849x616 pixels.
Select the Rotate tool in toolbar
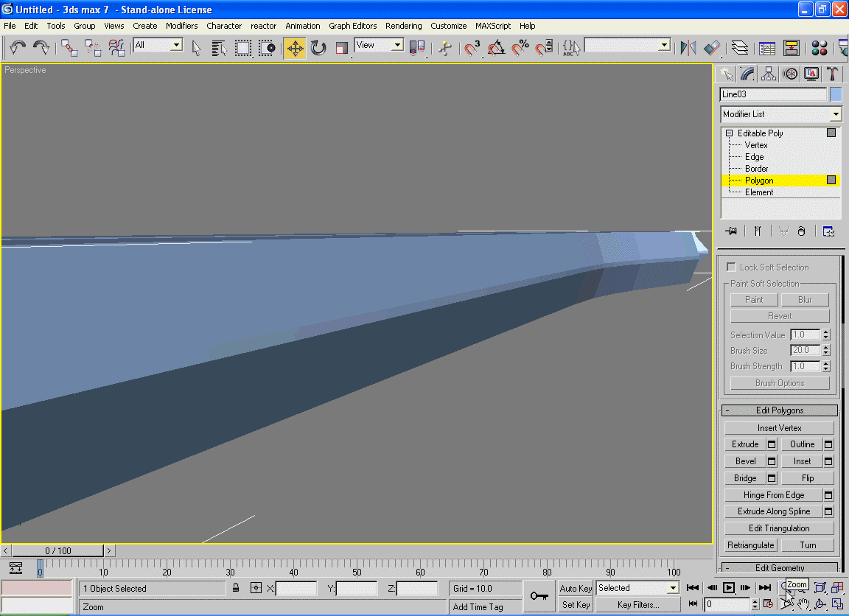coord(318,49)
